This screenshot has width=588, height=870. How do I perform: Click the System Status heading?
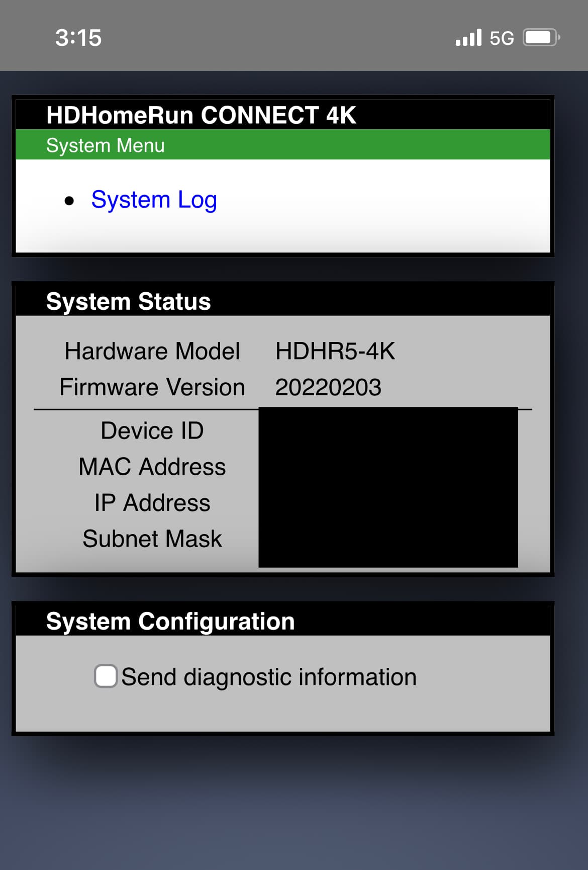(x=128, y=302)
